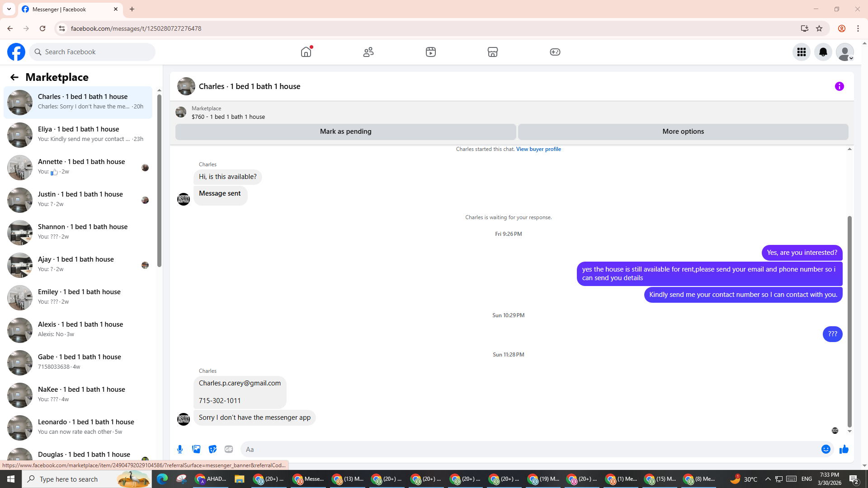Go back from Marketplace chats list
Screen dimensions: 868x488
pyautogui.click(x=14, y=77)
